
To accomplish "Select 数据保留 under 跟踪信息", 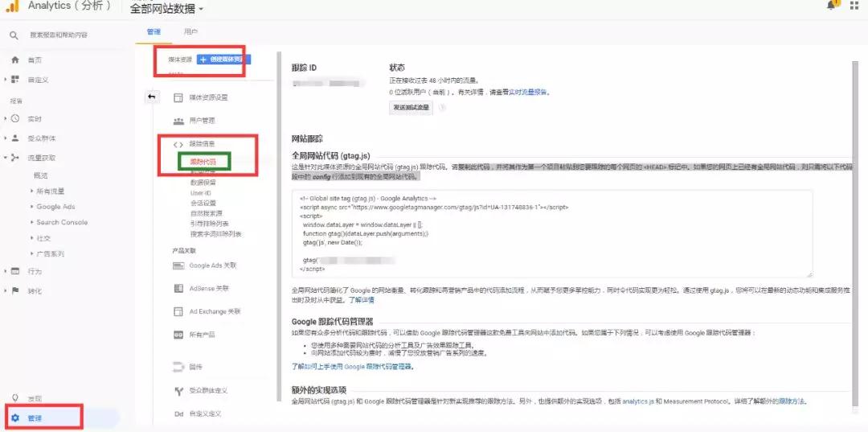I will coord(203,183).
